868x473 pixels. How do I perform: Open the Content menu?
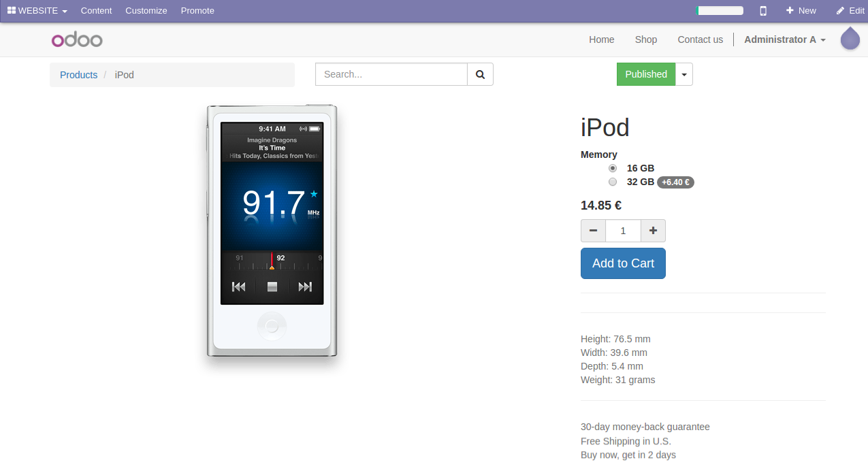pos(96,11)
